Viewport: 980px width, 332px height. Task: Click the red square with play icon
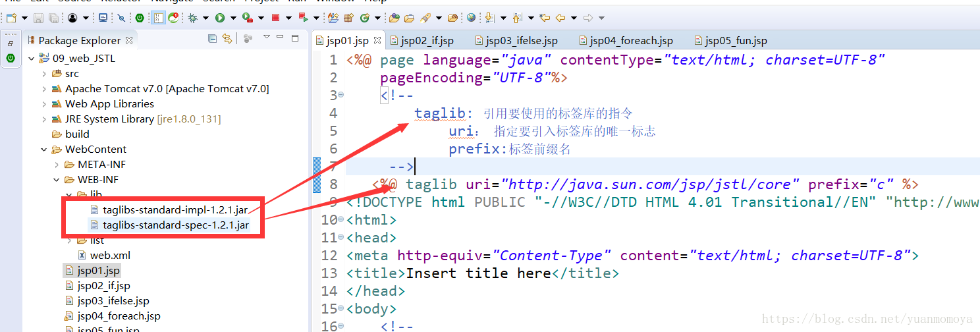tap(304, 18)
